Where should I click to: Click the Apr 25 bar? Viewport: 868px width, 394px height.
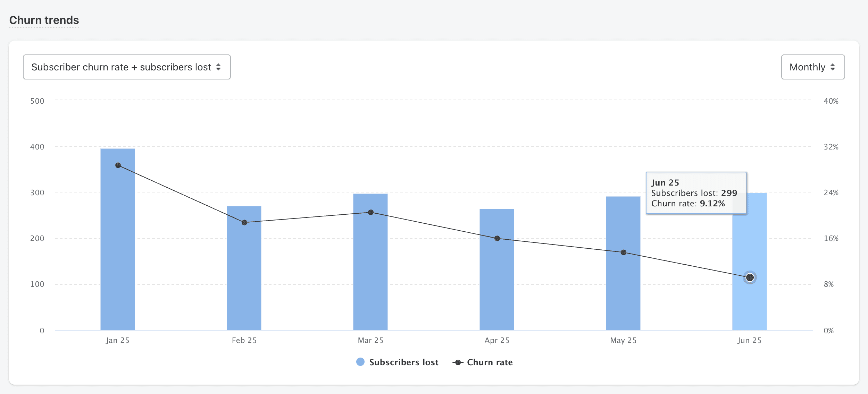(x=497, y=284)
